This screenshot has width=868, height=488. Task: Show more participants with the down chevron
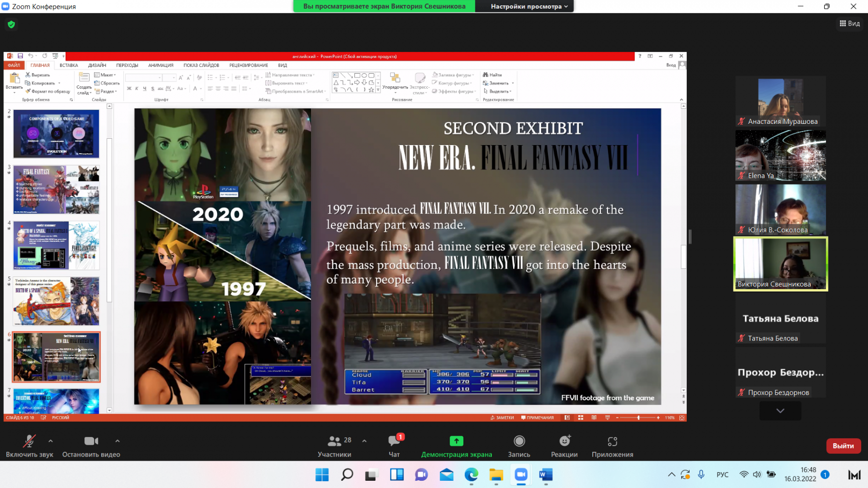[780, 411]
